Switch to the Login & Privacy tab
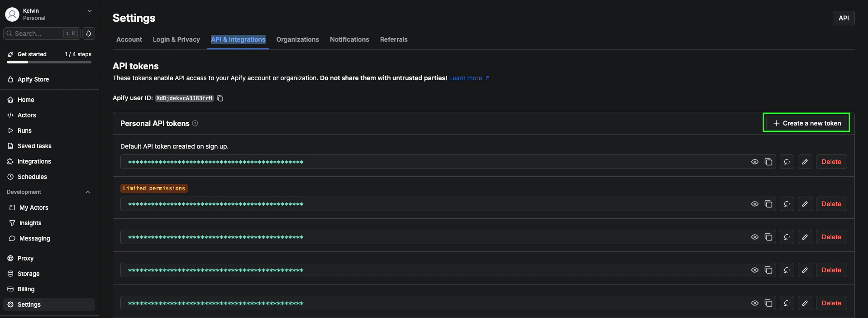Viewport: 868px width, 318px height. pyautogui.click(x=176, y=39)
